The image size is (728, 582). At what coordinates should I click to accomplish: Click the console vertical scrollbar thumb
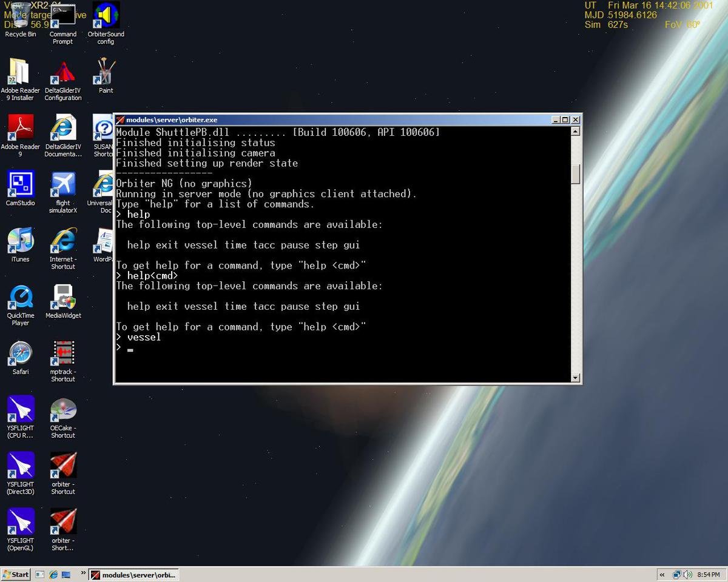pyautogui.click(x=576, y=175)
